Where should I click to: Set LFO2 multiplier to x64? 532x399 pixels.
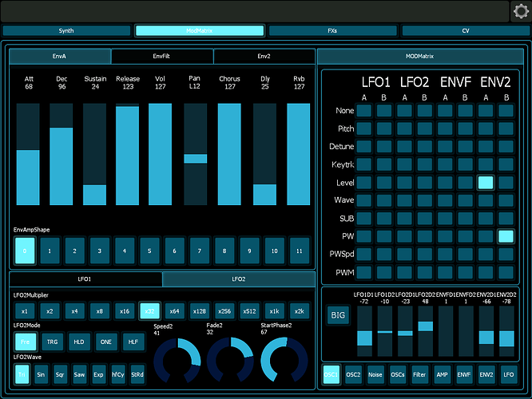click(173, 311)
